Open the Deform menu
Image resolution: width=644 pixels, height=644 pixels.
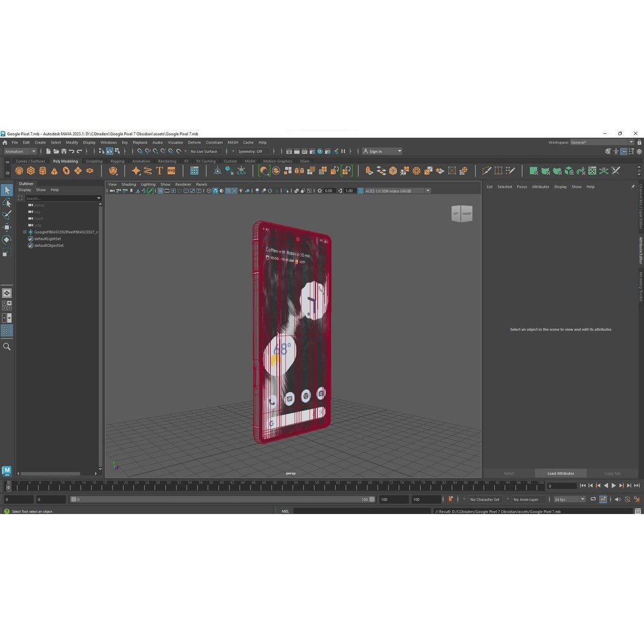click(194, 143)
